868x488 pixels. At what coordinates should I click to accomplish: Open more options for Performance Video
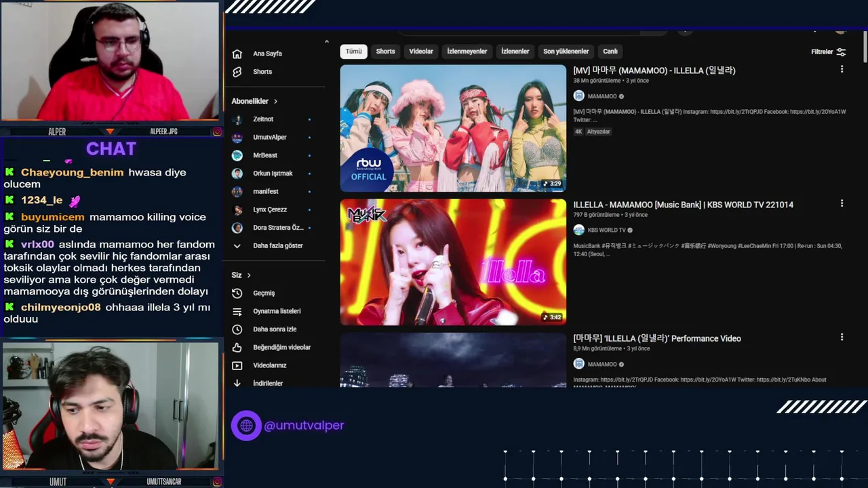[x=842, y=337]
